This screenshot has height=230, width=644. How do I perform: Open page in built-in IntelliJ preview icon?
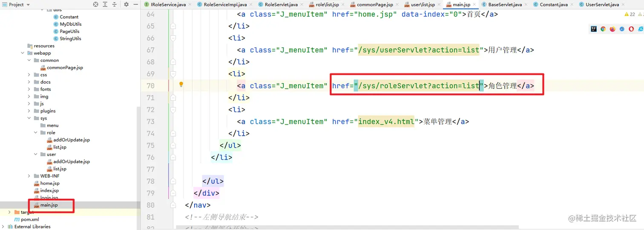click(594, 29)
